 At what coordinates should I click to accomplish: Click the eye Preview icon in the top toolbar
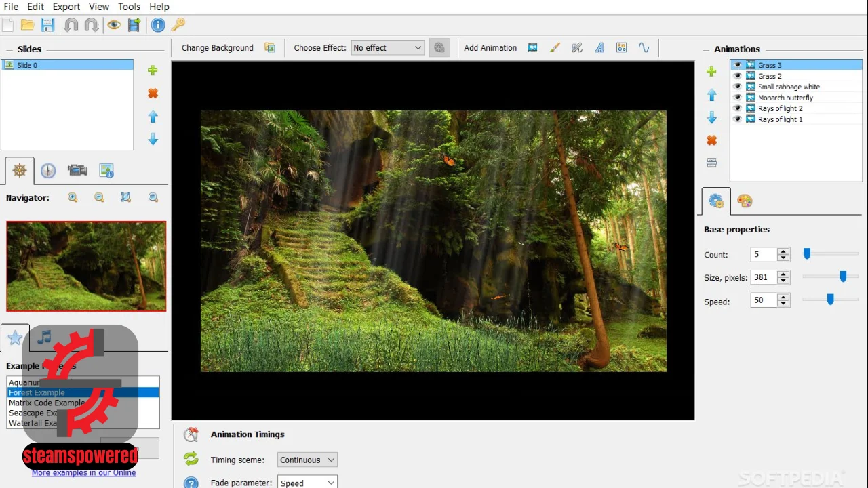click(x=114, y=25)
